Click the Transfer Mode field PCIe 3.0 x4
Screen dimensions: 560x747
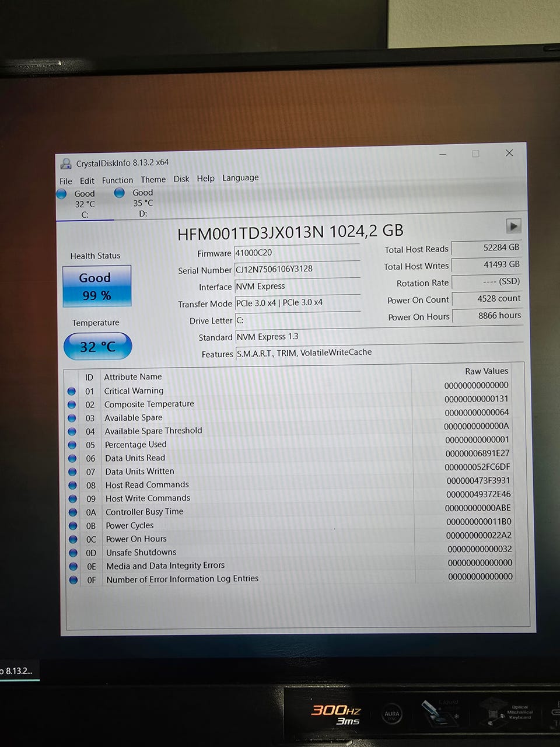point(297,302)
